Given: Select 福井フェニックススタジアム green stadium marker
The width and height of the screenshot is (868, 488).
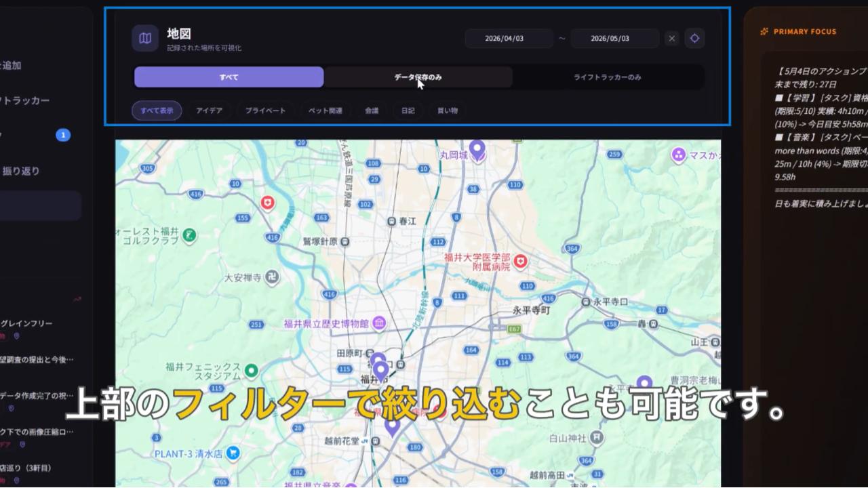Looking at the screenshot, I should point(251,370).
